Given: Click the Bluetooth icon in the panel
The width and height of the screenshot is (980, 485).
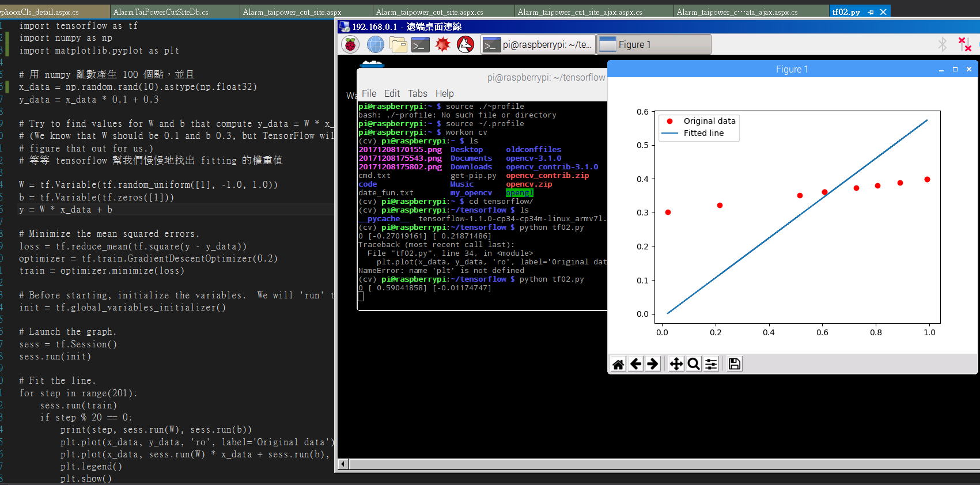Looking at the screenshot, I should click(x=943, y=44).
